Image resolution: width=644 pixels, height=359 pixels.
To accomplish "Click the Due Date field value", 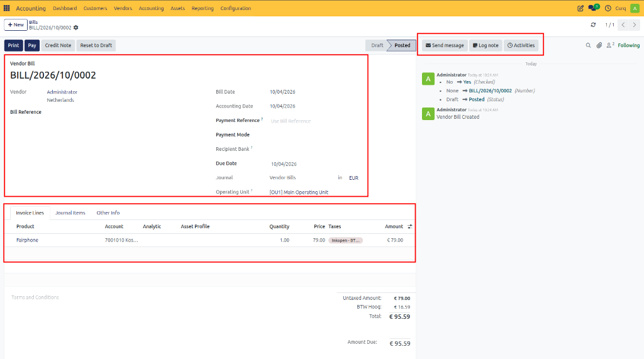I will coord(284,164).
